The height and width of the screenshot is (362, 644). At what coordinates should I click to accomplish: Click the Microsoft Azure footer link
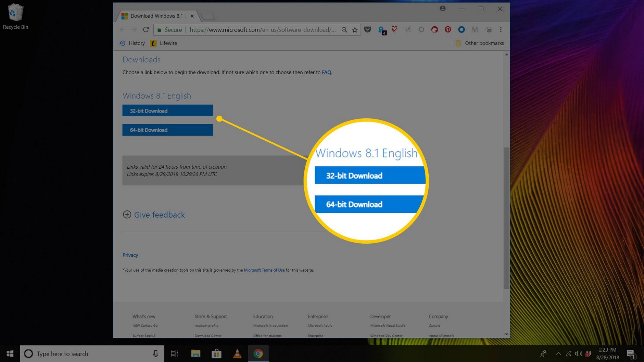[320, 326]
